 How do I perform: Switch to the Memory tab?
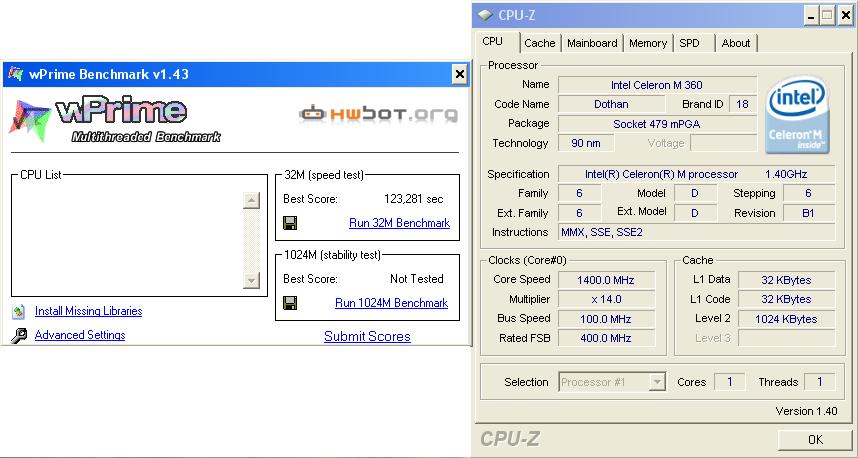648,43
